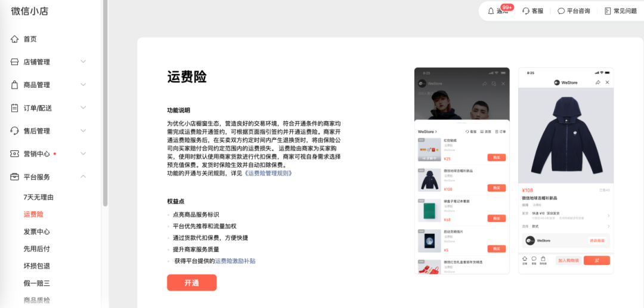Click the 常见问题 text in the top bar
The image size is (644, 308).
tap(625, 11)
